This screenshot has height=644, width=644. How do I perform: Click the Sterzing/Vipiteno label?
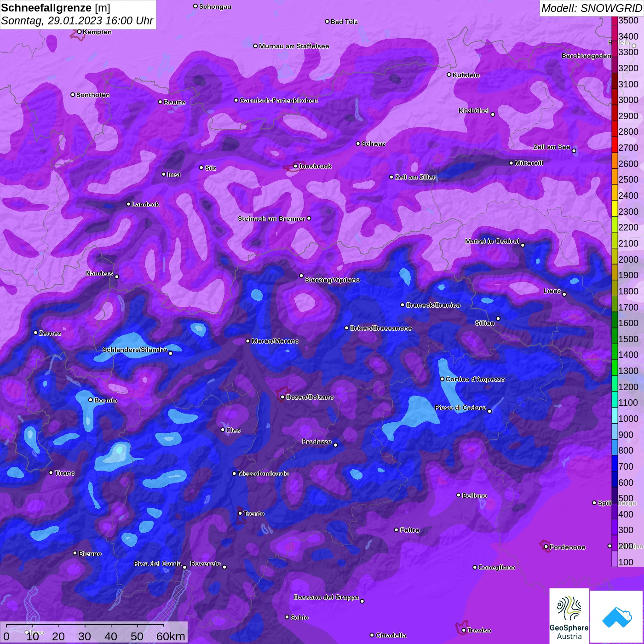click(333, 280)
